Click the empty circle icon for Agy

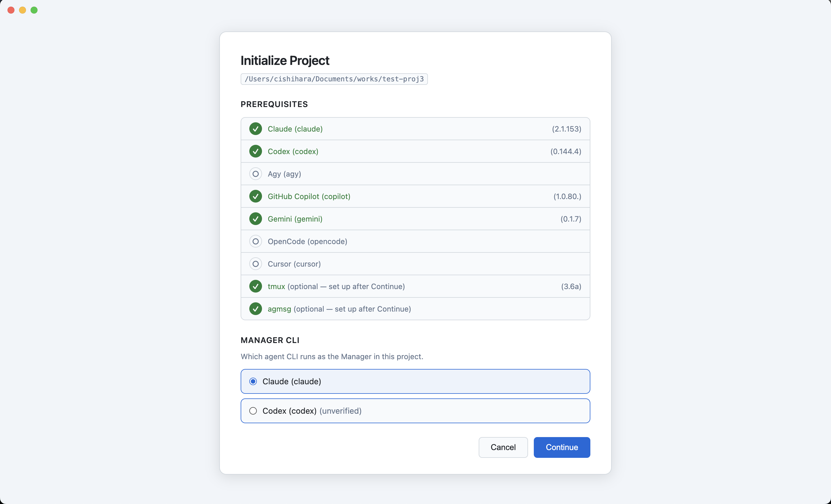point(256,174)
